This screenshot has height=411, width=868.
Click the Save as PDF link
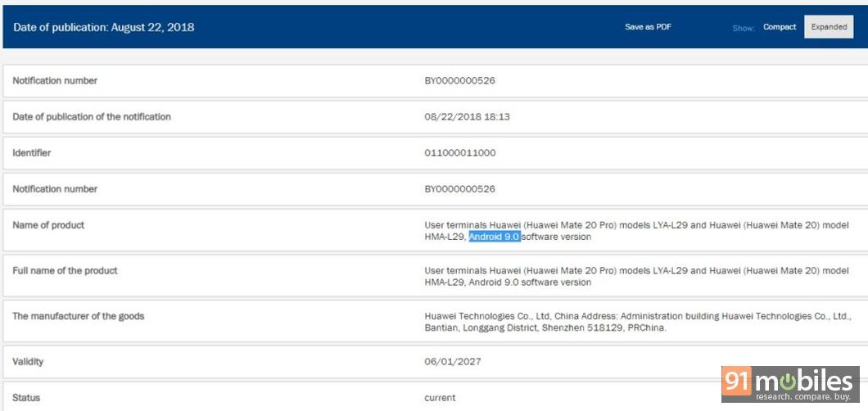point(648,26)
